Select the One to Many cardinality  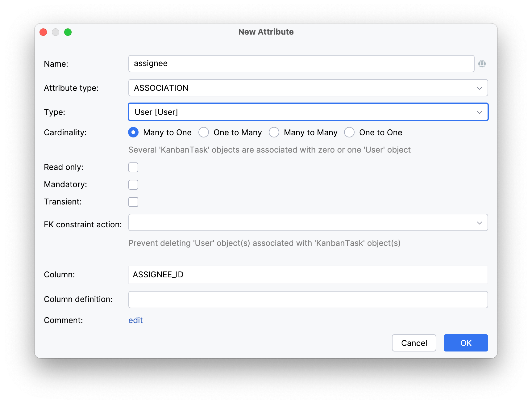204,132
